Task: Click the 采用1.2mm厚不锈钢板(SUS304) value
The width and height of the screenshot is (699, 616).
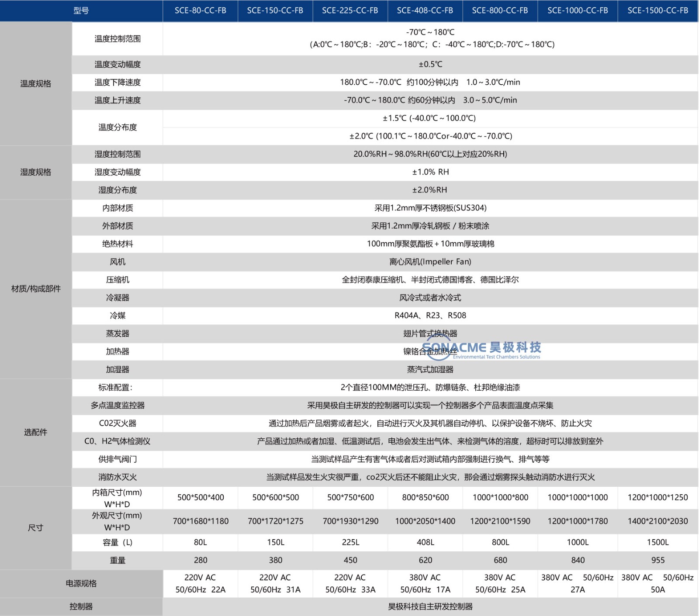Action: pyautogui.click(x=430, y=208)
